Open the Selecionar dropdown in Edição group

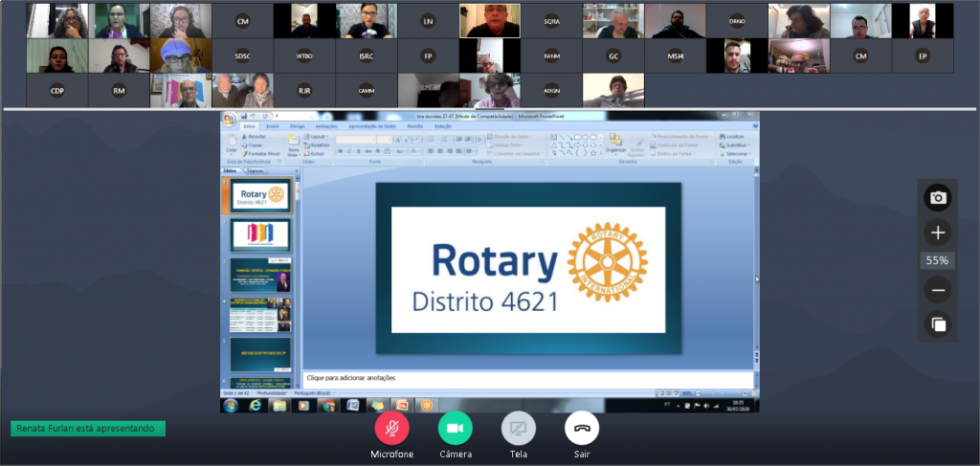pos(738,153)
